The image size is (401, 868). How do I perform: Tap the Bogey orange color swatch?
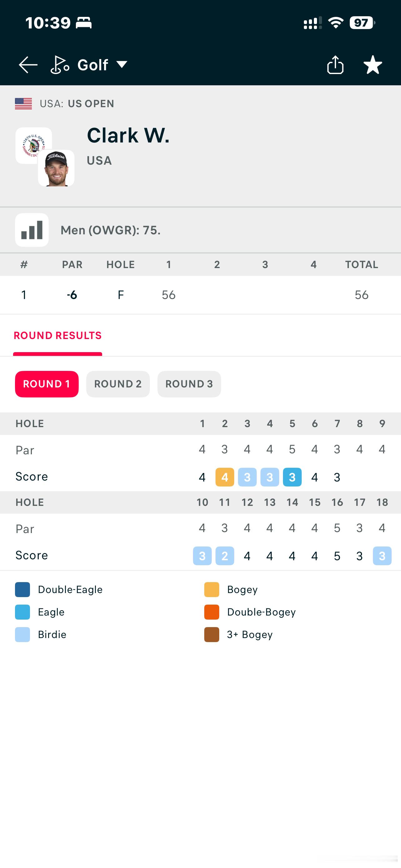click(x=212, y=590)
